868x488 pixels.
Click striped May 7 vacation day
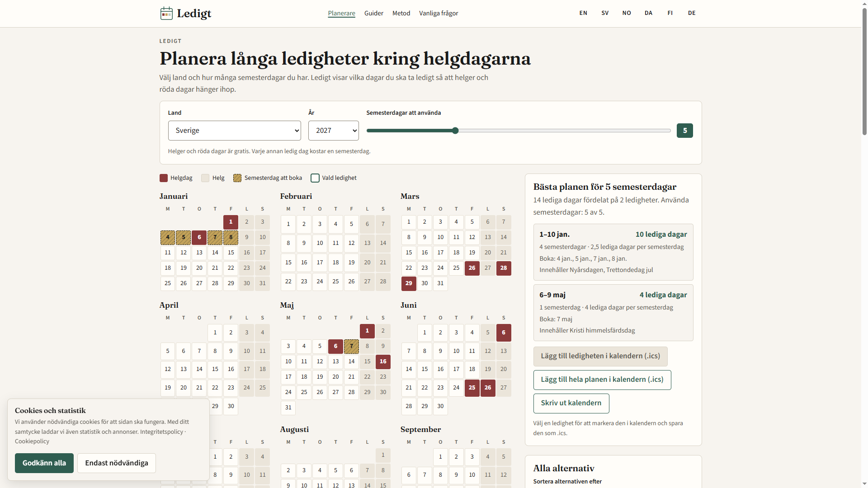point(351,346)
